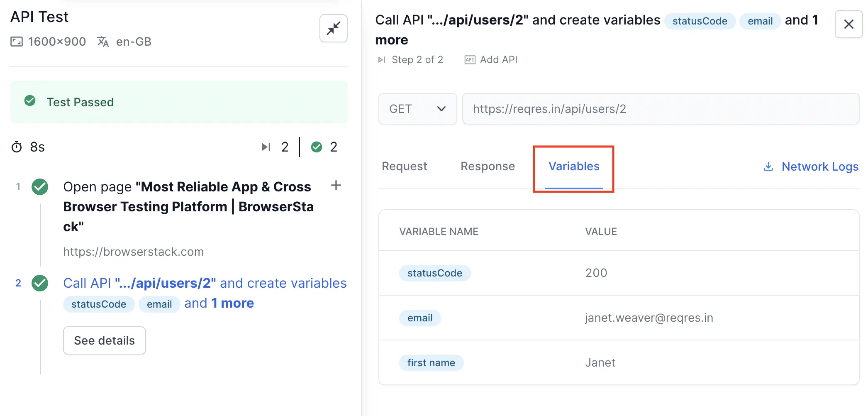The width and height of the screenshot is (868, 416).
Task: Select the Variables tab
Action: (574, 166)
